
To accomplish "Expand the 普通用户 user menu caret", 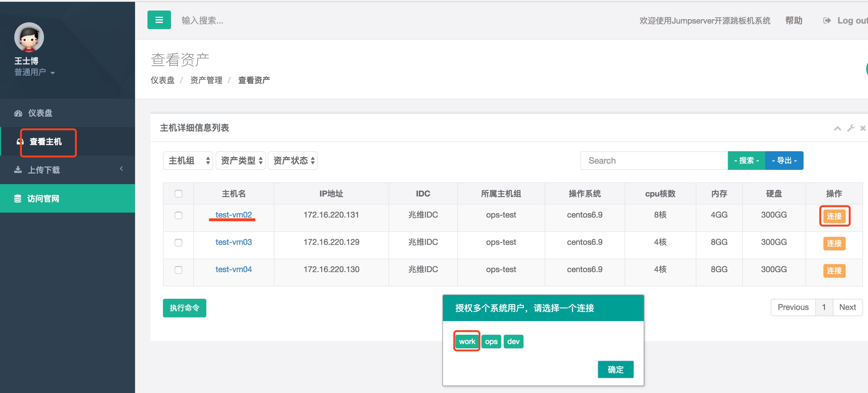I will pos(53,73).
